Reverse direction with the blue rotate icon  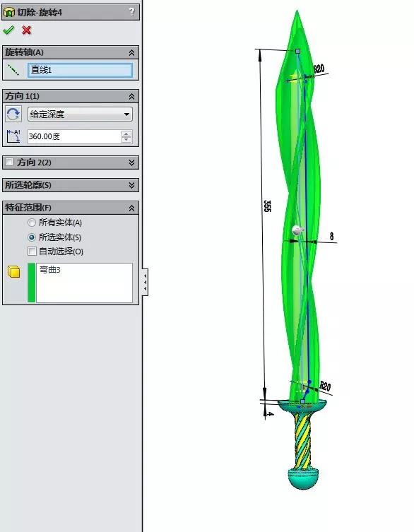pos(13,114)
